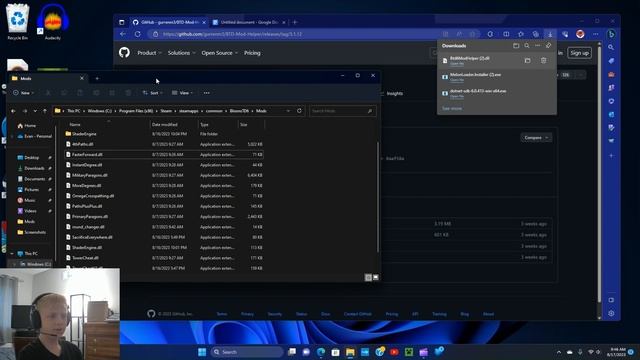This screenshot has width=640, height=360.
Task: Open recent locations dropdown in Explorer
Action: [35, 111]
